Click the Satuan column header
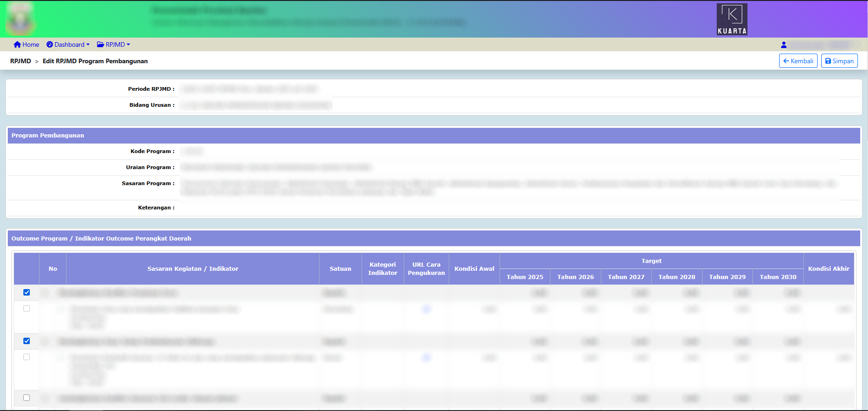 point(341,269)
